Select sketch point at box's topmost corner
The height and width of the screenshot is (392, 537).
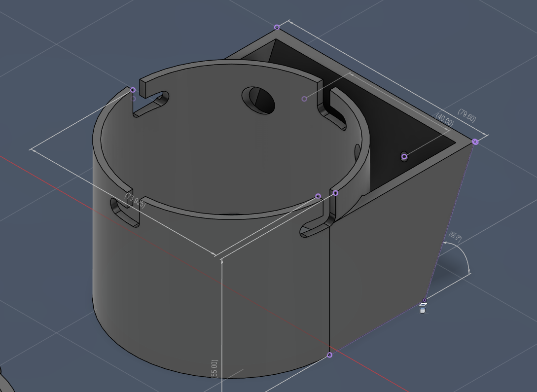coord(277,27)
